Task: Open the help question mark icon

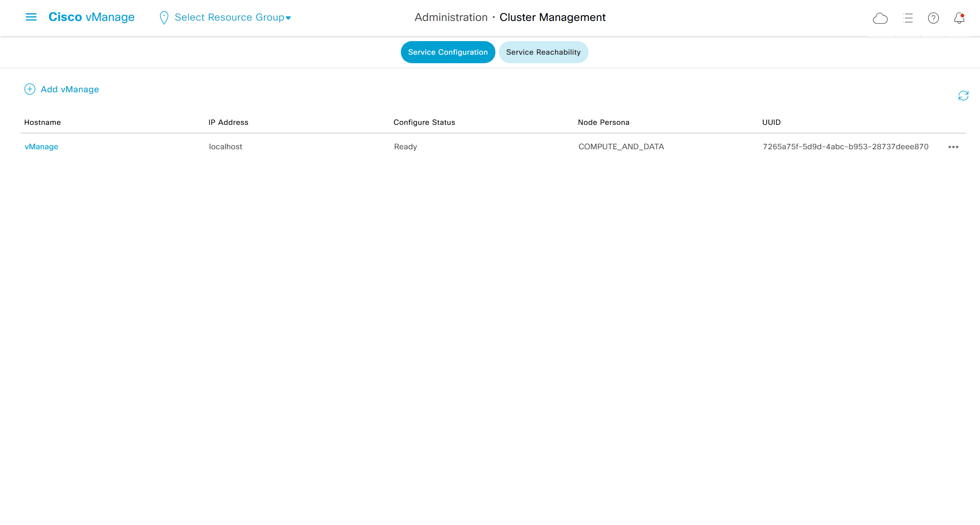Action: 933,18
